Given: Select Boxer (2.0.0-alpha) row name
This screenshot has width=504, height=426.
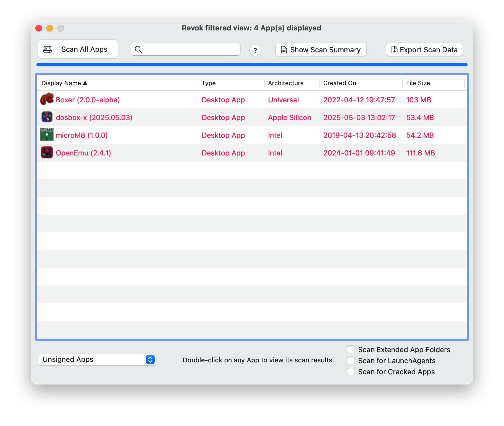Looking at the screenshot, I should (88, 100).
